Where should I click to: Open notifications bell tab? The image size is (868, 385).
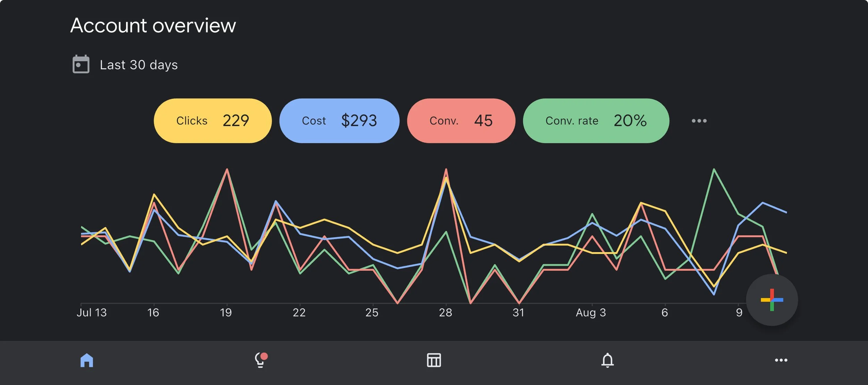coord(608,360)
